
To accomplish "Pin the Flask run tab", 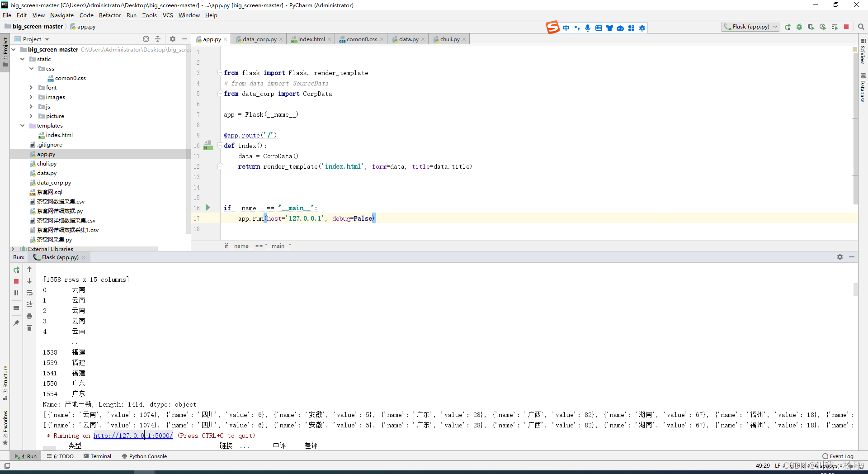I will (16, 323).
